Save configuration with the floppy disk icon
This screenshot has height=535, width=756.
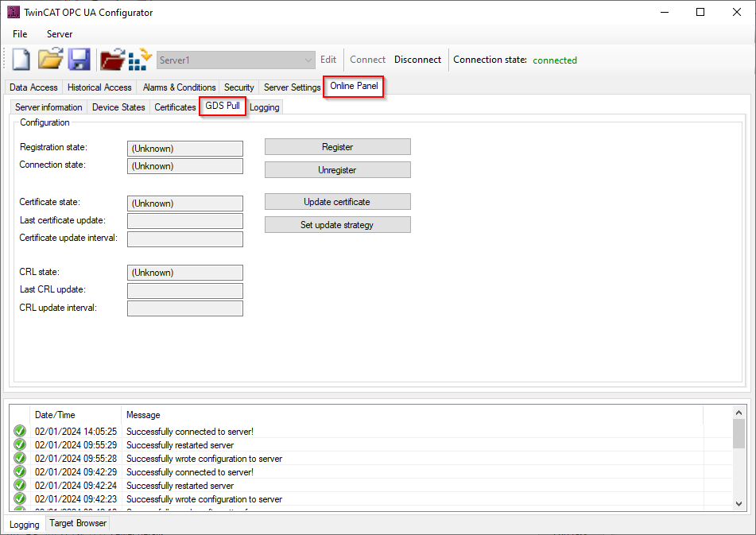click(79, 60)
